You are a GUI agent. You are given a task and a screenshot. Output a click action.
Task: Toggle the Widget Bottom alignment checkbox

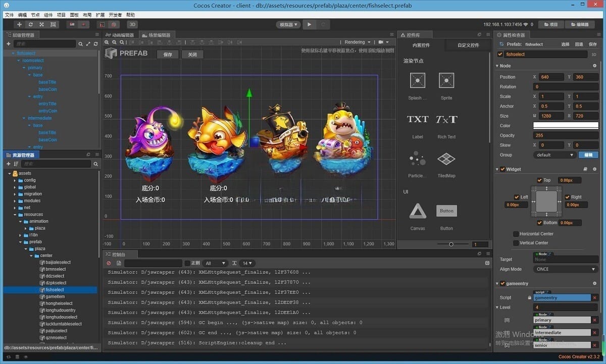(x=540, y=223)
